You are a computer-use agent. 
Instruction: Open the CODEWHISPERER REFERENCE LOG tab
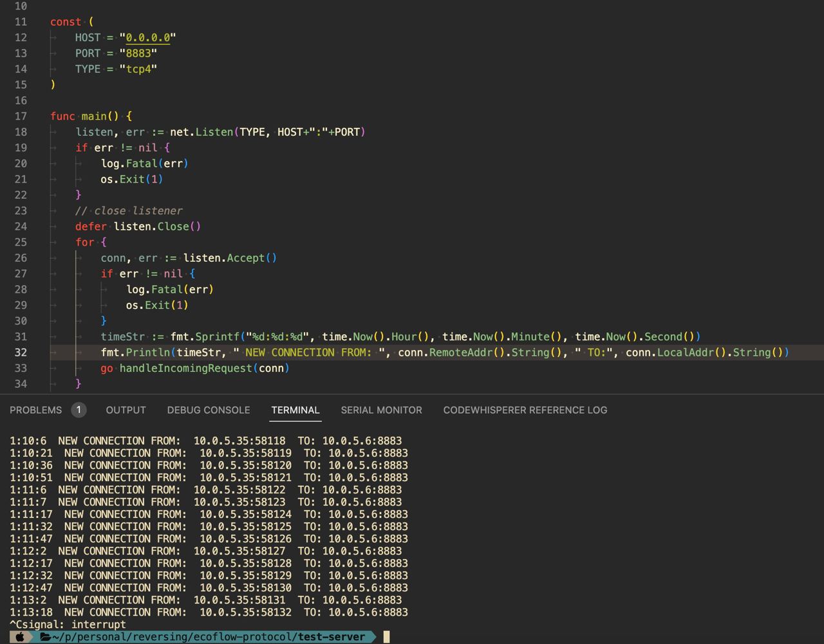click(525, 410)
